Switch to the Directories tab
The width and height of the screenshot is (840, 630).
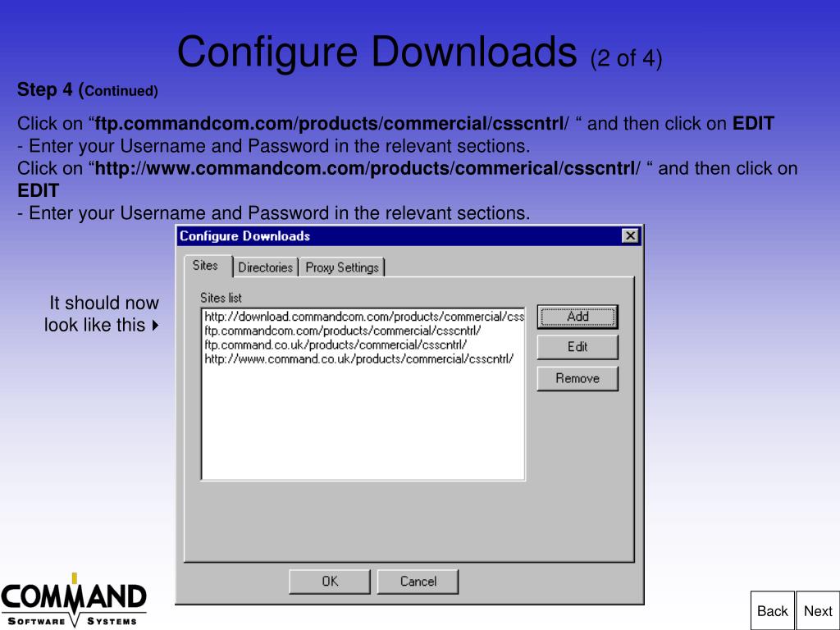click(x=265, y=267)
